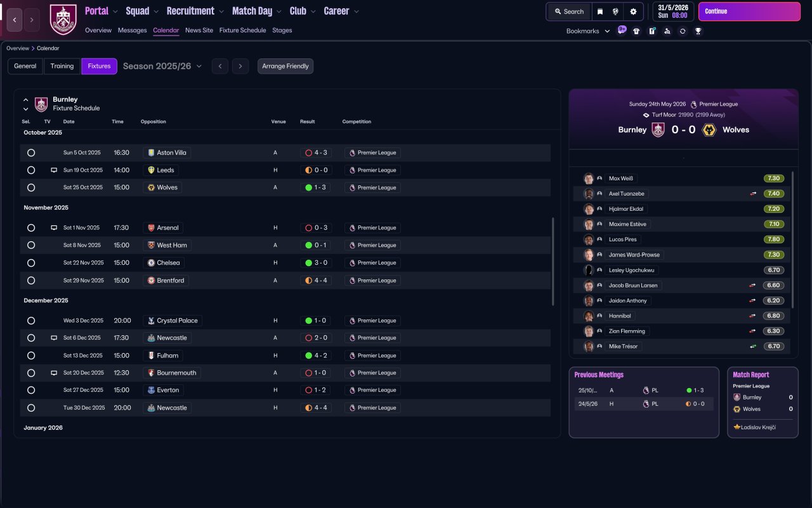This screenshot has width=812, height=508.
Task: Select the Crystal Palace fixture radio button
Action: point(31,321)
